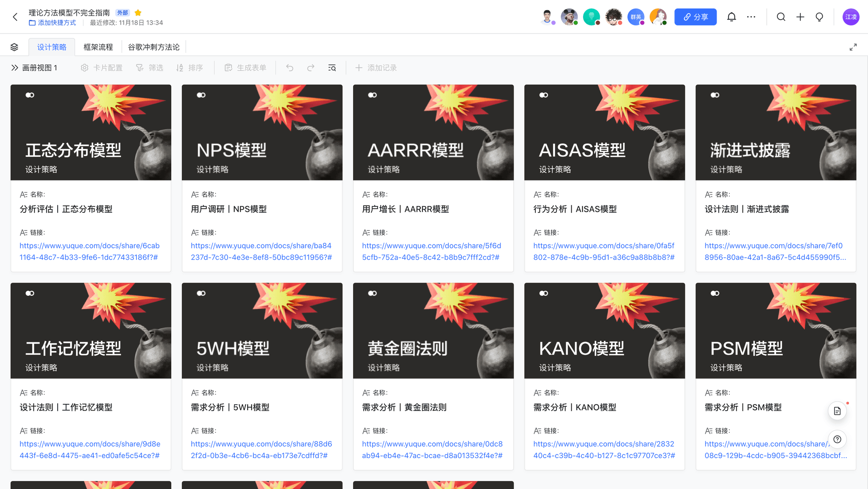The width and height of the screenshot is (868, 489).
Task: Open AARRR模型 card cover image
Action: (433, 132)
